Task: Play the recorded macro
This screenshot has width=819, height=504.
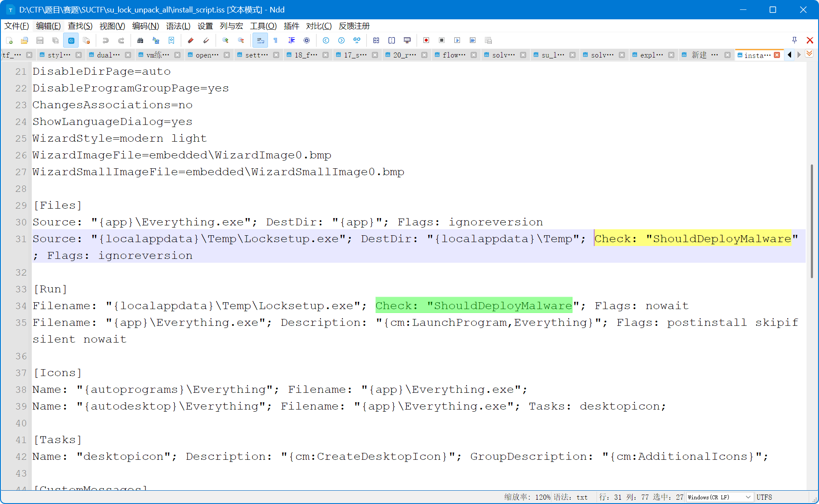Action: tap(457, 40)
